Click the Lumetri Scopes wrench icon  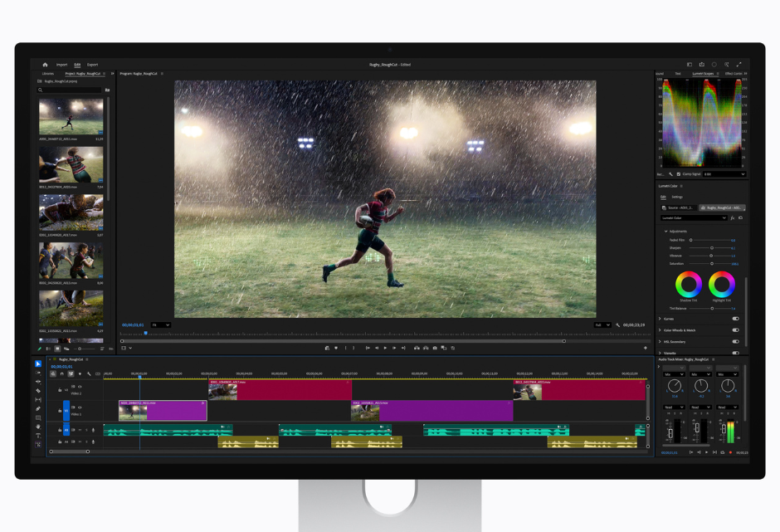pos(670,174)
